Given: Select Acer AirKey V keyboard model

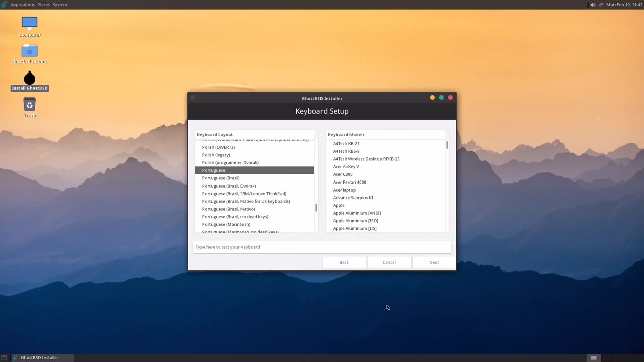Looking at the screenshot, I should coord(385,167).
